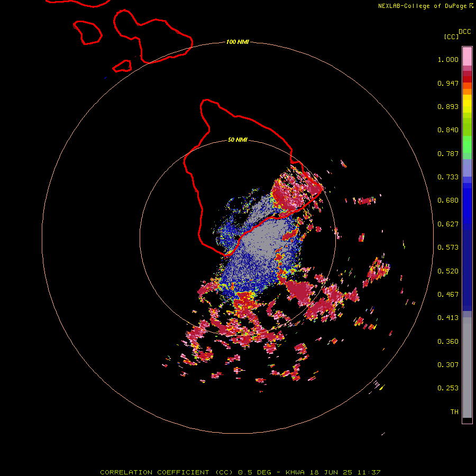
Task: Click the 0.520 scale value
Action: [448, 271]
